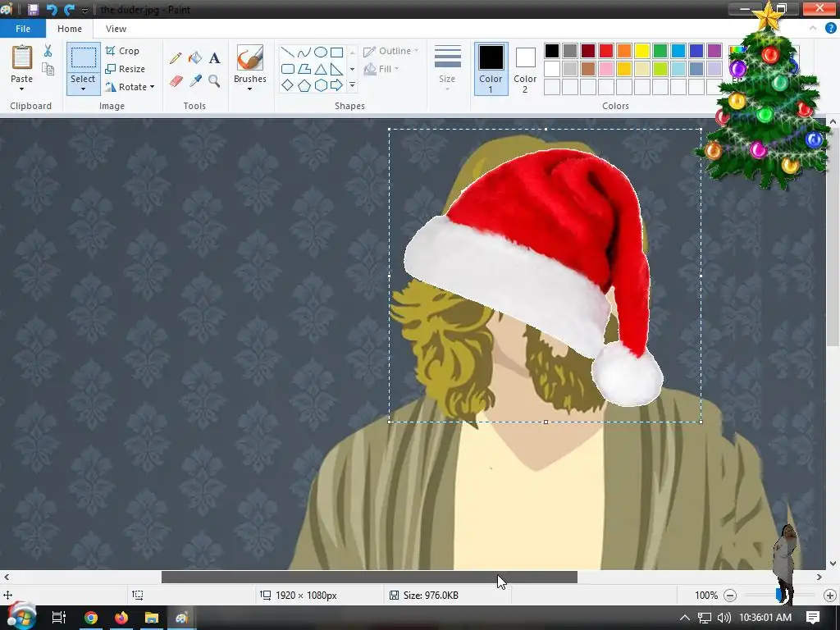
Task: Choose the Diamond shape
Action: 288,85
